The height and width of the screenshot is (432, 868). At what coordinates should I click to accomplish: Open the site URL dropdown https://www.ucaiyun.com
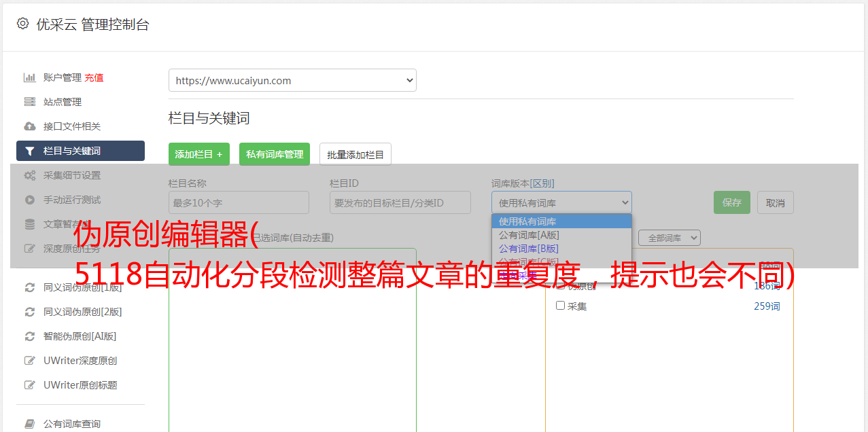click(x=292, y=80)
